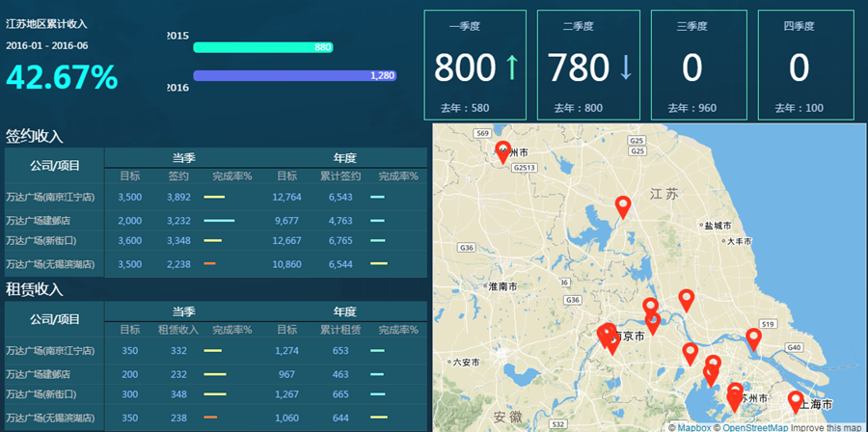
Task: Click the 2016 purple bar showing 1,280
Action: [x=294, y=76]
